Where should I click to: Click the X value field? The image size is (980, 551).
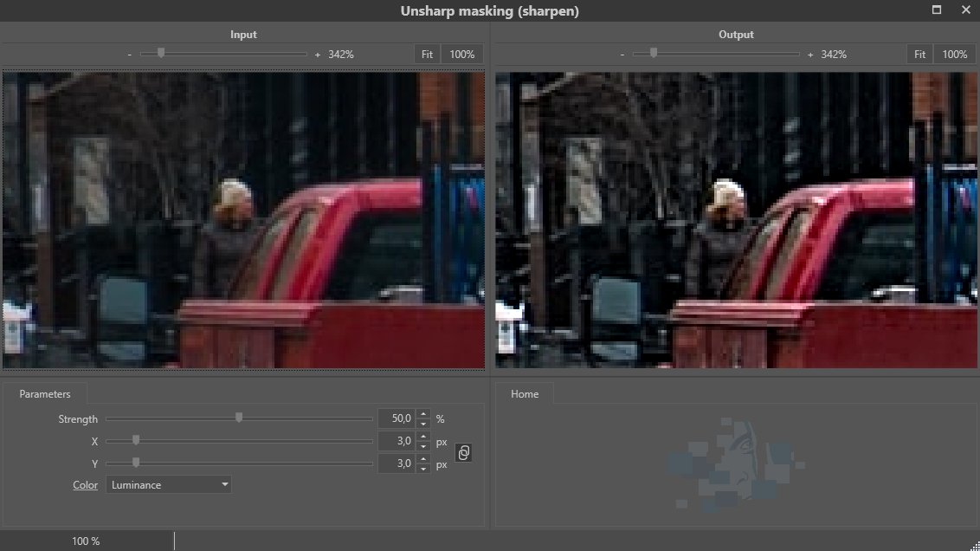tap(397, 441)
